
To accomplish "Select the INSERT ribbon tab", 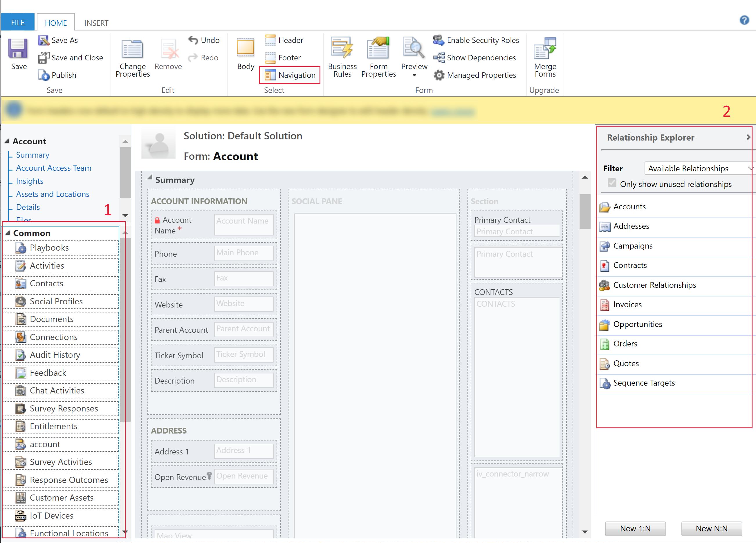I will (x=96, y=6).
